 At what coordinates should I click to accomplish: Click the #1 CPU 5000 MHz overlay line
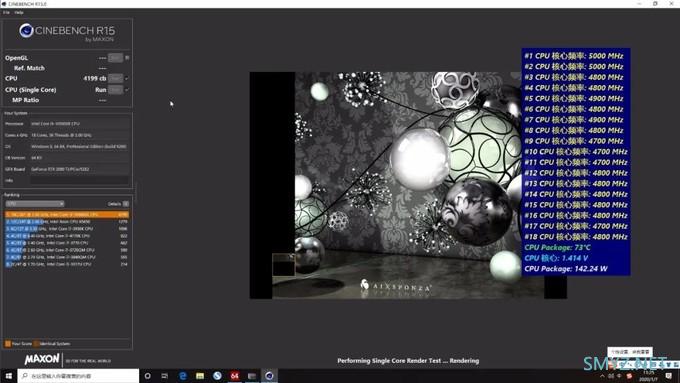coord(574,56)
